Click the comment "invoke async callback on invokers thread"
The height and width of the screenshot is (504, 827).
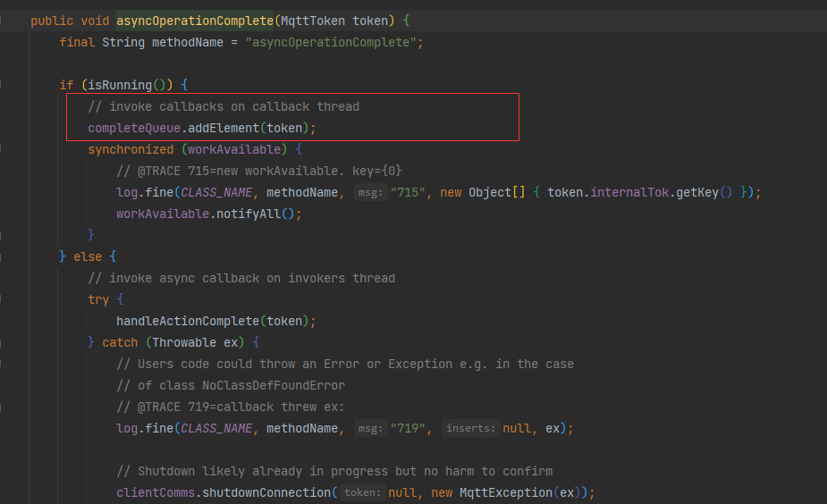pyautogui.click(x=241, y=278)
